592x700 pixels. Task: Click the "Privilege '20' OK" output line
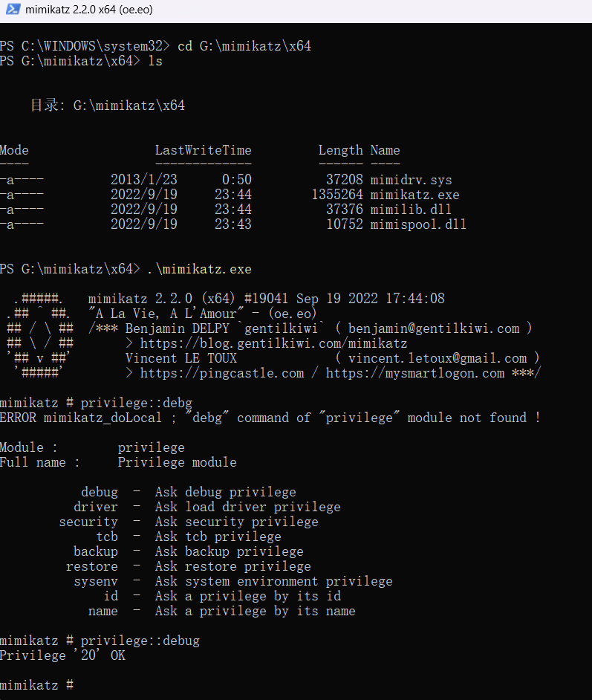coord(62,655)
